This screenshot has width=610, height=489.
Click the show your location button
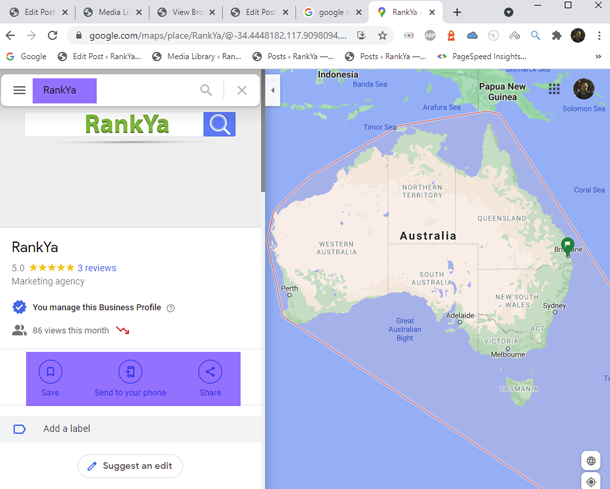(x=591, y=482)
